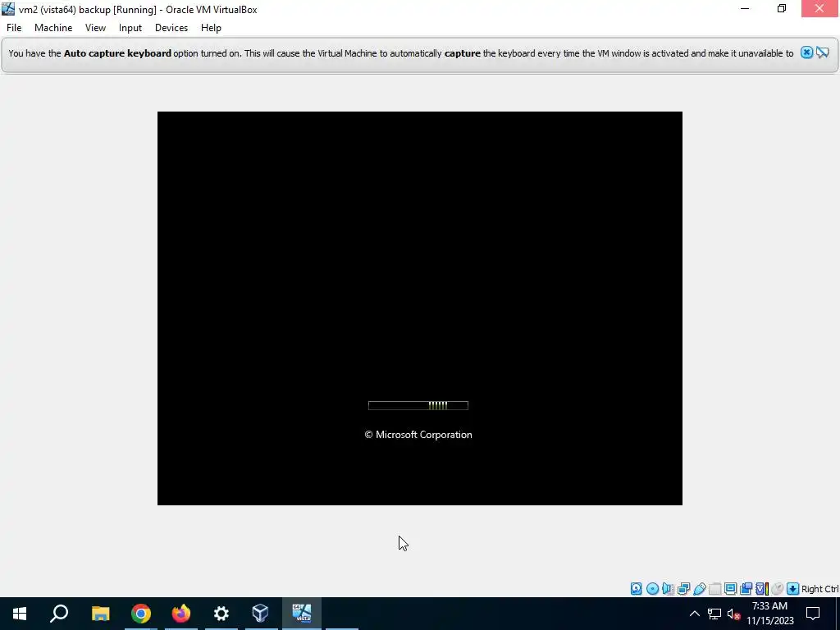Expand hidden system tray icons
The height and width of the screenshot is (630, 840).
pyautogui.click(x=694, y=614)
